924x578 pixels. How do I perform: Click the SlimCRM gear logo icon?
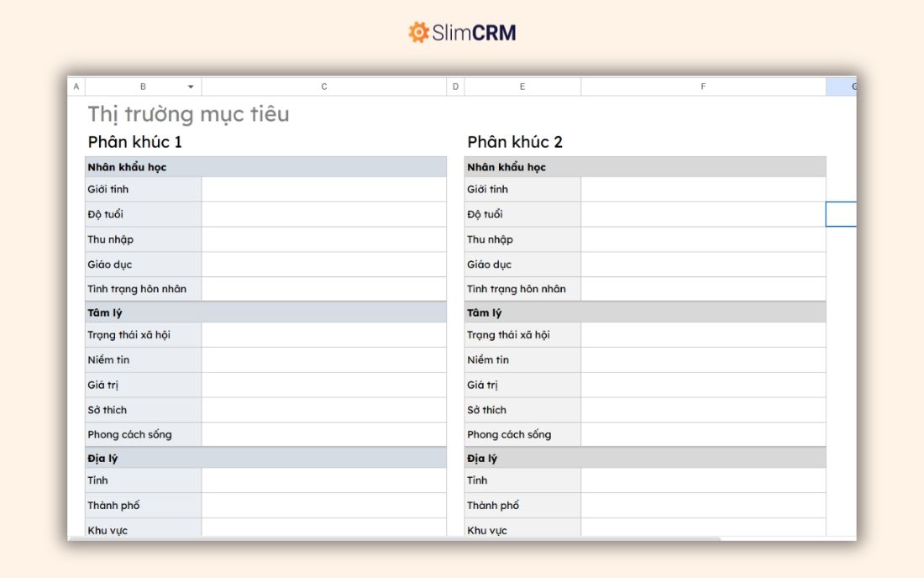point(418,33)
